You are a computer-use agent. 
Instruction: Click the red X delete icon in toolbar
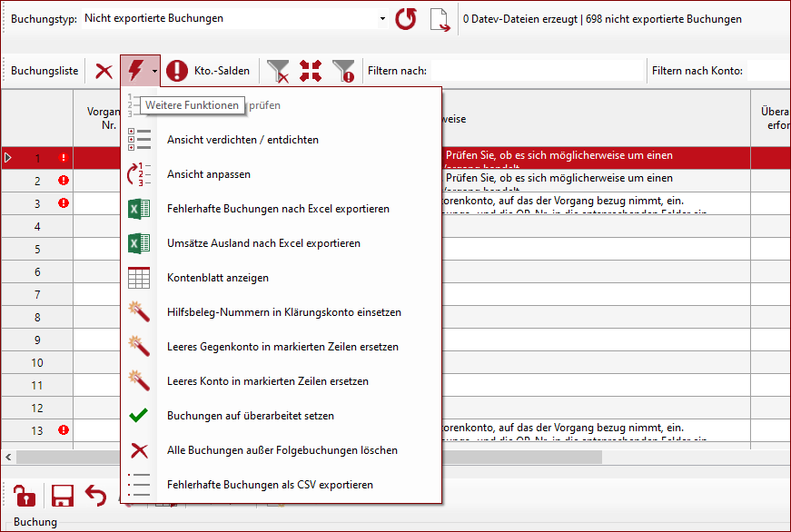click(104, 71)
